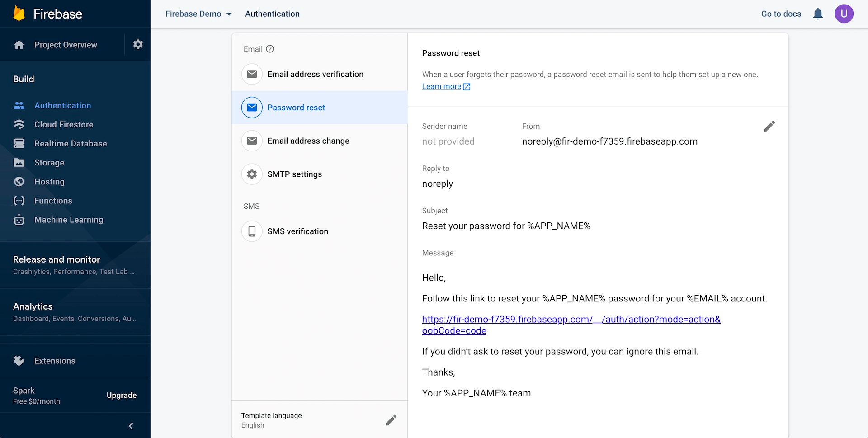The width and height of the screenshot is (868, 438).
Task: Open project settings gear icon
Action: 138,44
